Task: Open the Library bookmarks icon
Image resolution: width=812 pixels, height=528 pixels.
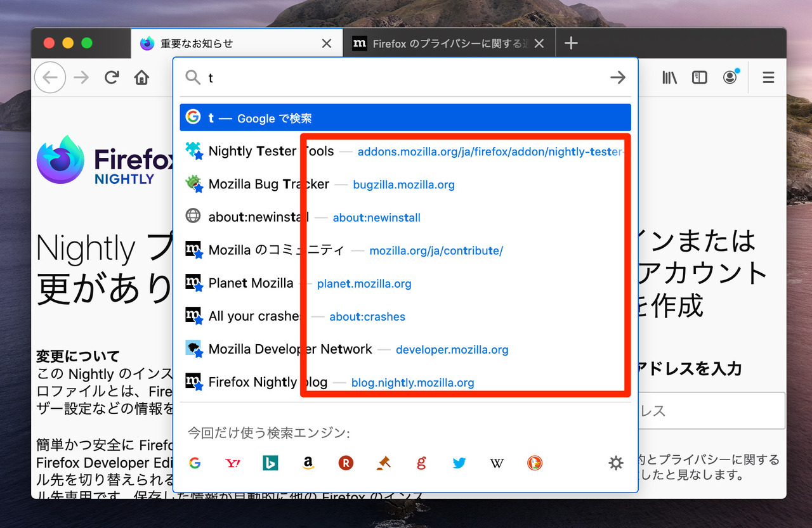Action: click(x=669, y=77)
